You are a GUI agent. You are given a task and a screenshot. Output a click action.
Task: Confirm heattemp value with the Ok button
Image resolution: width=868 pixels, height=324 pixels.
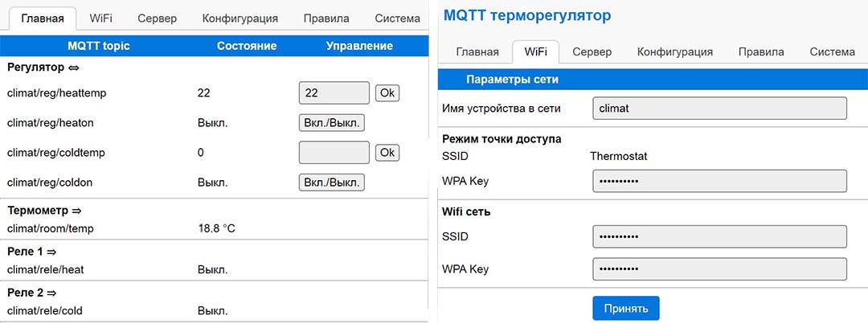click(387, 93)
